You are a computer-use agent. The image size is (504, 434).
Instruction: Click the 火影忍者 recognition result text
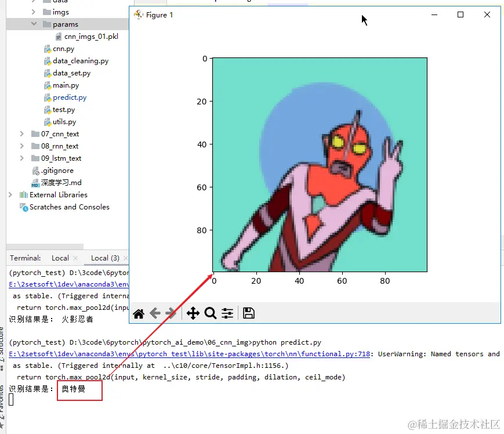tap(78, 319)
